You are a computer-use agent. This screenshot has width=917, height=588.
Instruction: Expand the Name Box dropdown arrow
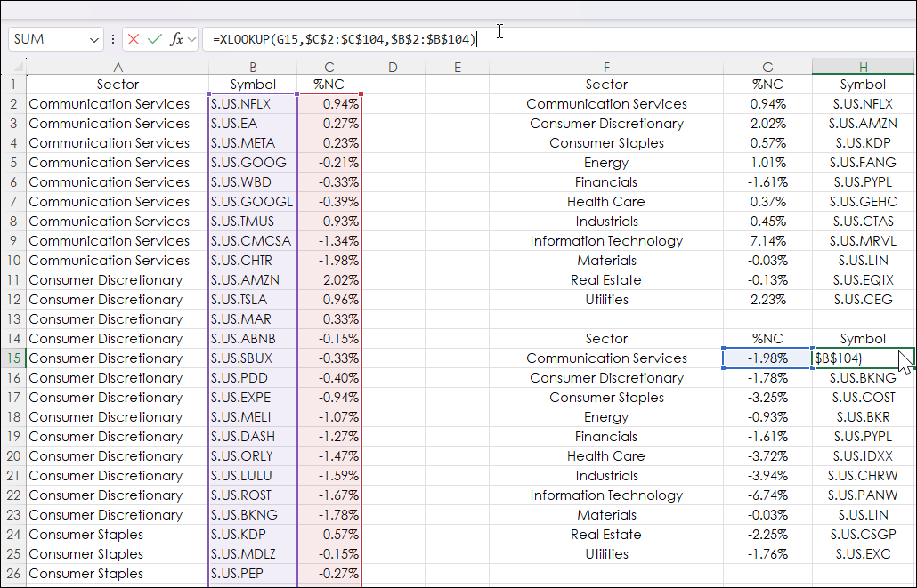coord(94,39)
